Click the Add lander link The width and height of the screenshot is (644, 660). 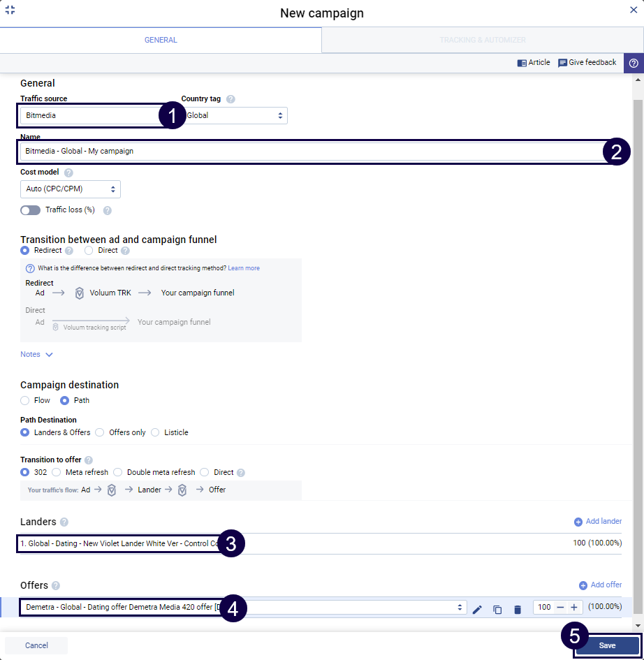(598, 521)
